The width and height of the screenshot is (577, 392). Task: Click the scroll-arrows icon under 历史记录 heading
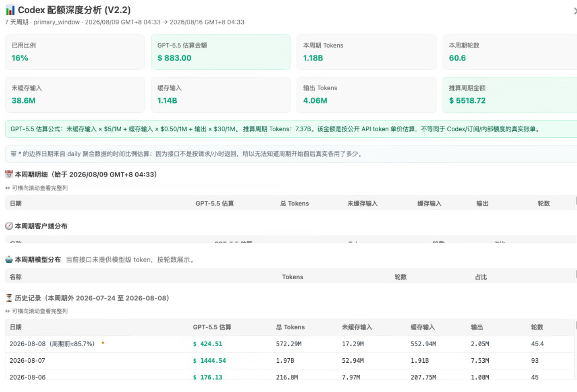point(7,311)
